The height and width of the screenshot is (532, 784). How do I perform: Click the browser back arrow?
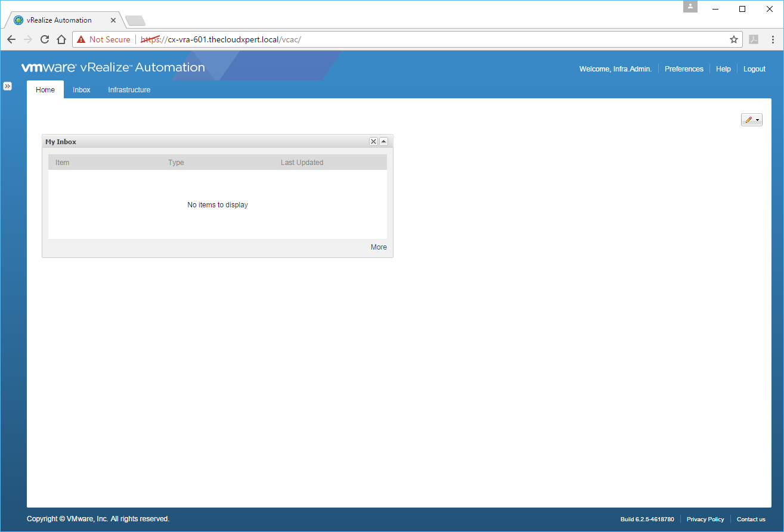pos(11,39)
